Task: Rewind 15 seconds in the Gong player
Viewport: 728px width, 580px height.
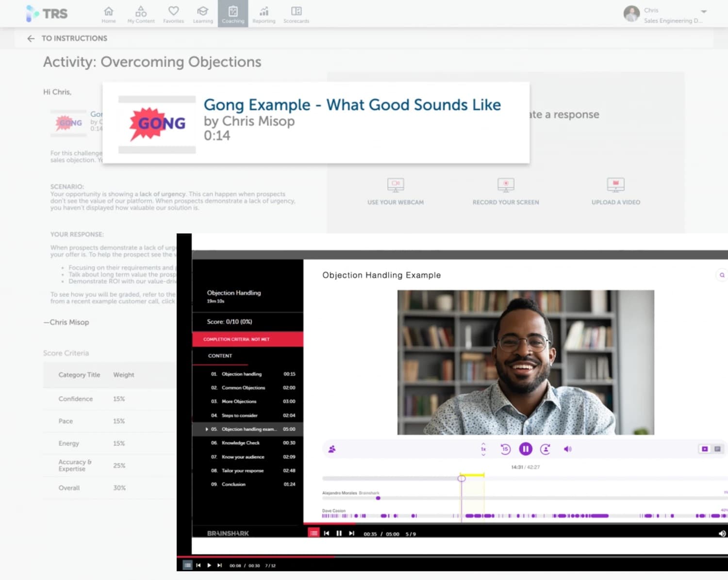Action: tap(505, 449)
